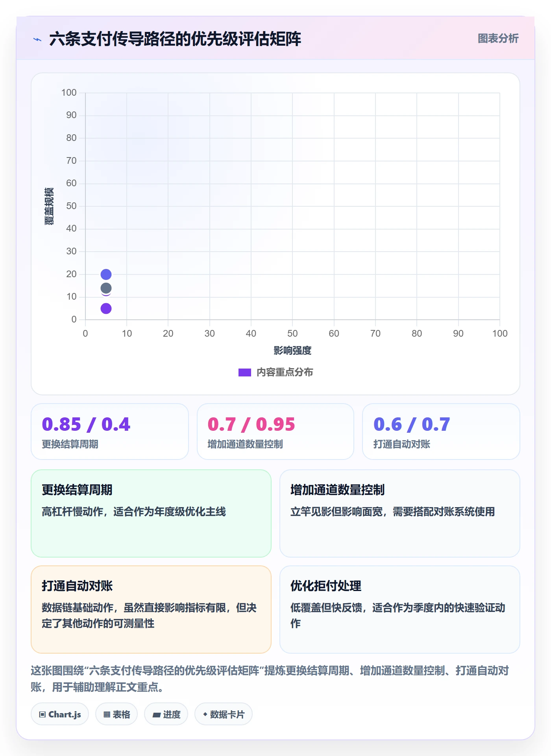Viewport: 551px width, 756px height.
Task: Click the orange card heading 打通自动对账
Action: point(77,586)
